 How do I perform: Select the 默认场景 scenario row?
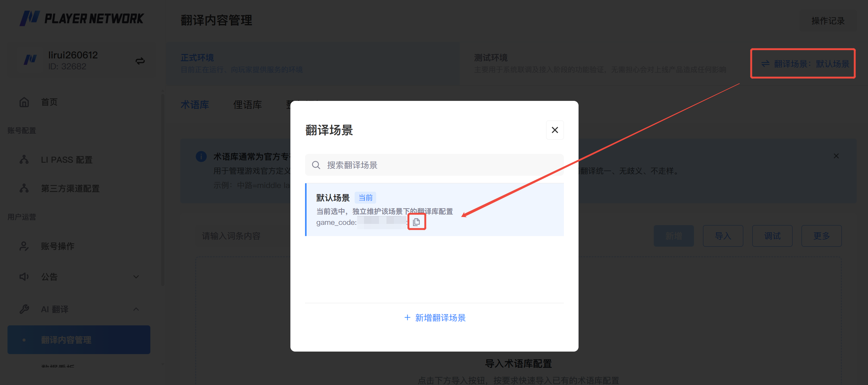(x=434, y=210)
